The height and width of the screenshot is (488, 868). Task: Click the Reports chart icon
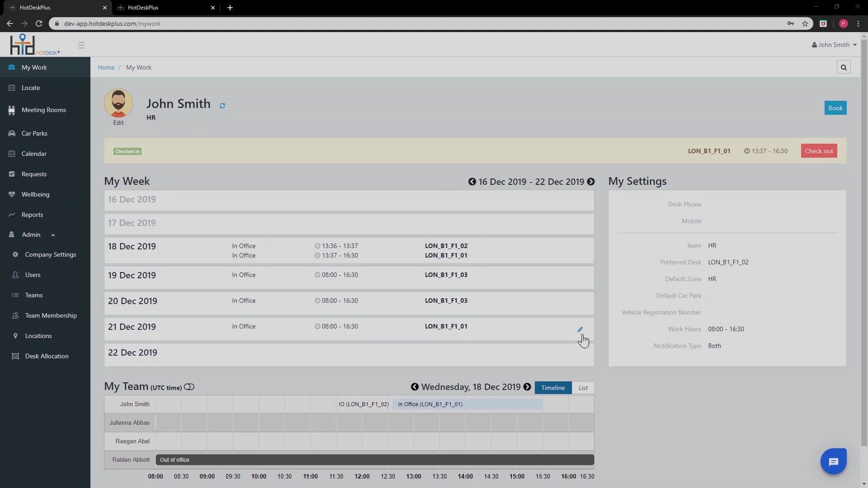click(x=12, y=215)
